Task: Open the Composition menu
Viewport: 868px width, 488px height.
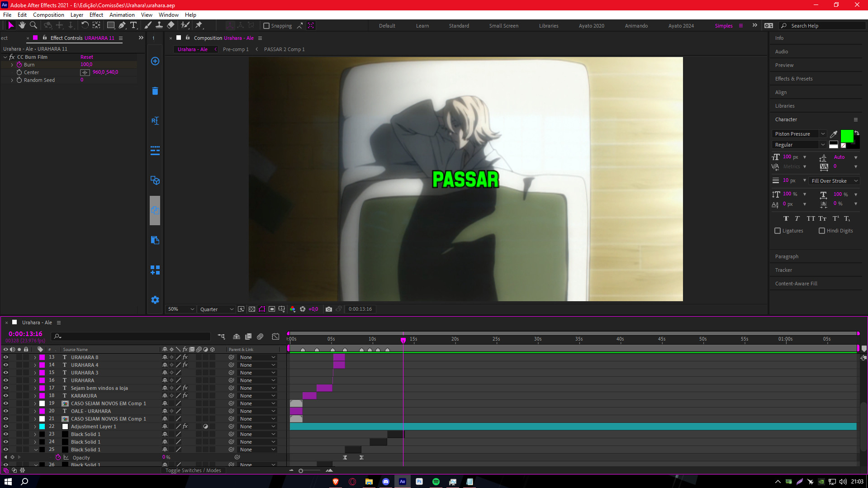Action: [x=48, y=15]
